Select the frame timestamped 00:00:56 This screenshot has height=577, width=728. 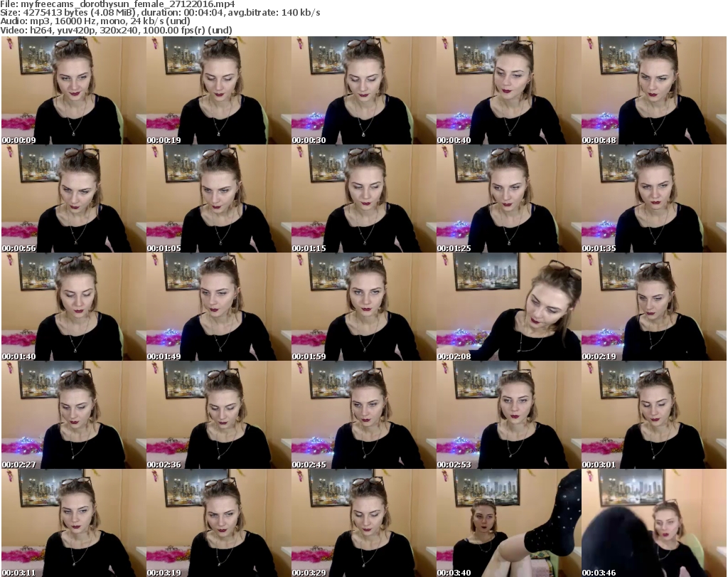click(x=74, y=198)
